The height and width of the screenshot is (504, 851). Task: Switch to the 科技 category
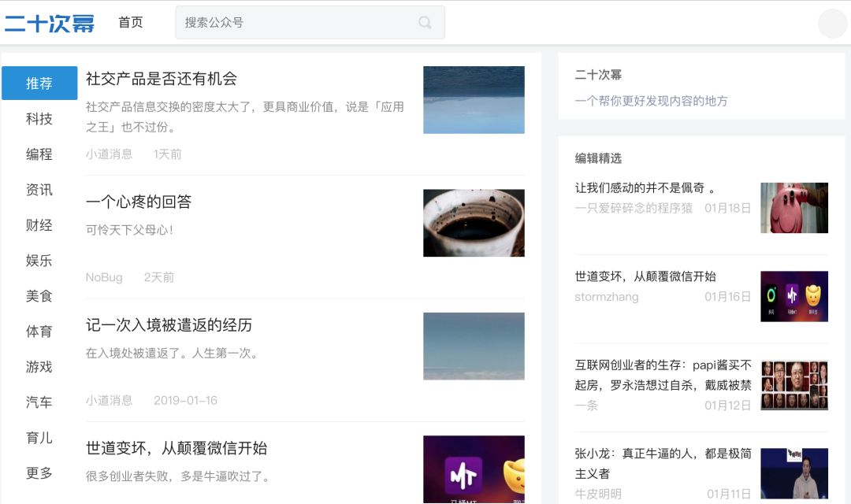pos(39,119)
